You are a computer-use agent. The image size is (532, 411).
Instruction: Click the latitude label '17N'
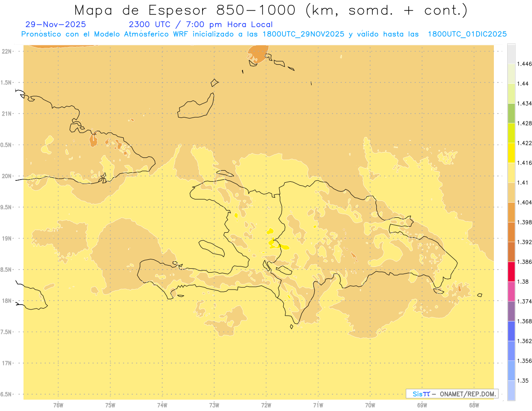point(8,363)
